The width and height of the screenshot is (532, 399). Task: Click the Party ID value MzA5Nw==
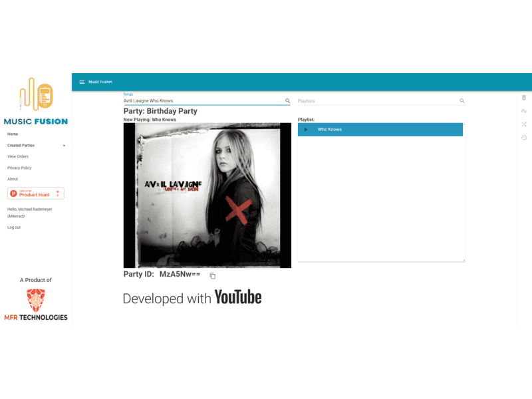180,274
